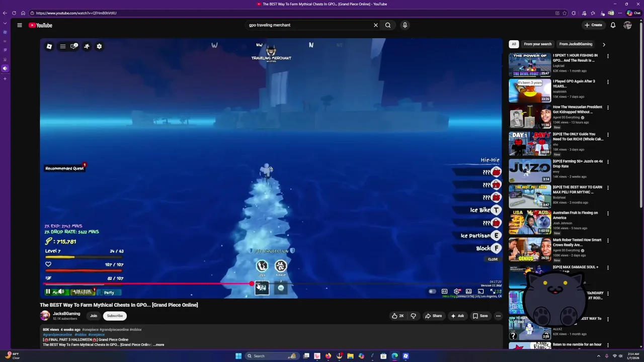Screen dimensions: 644x362
Task: Enter fullscreen mode
Action: point(493,292)
